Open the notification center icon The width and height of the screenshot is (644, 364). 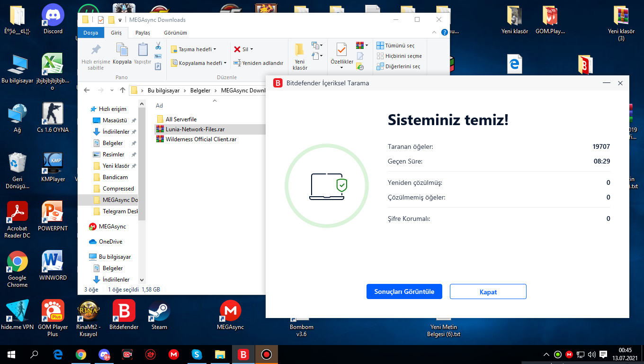[603, 355]
